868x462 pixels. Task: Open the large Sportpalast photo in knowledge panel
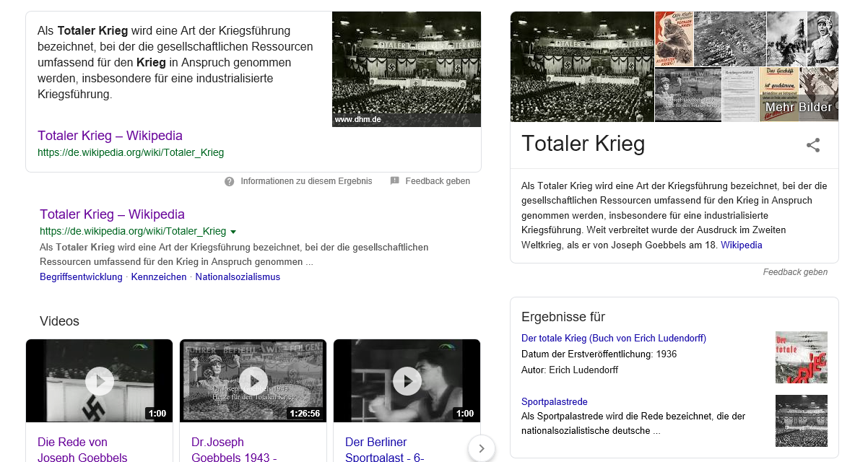click(x=582, y=66)
